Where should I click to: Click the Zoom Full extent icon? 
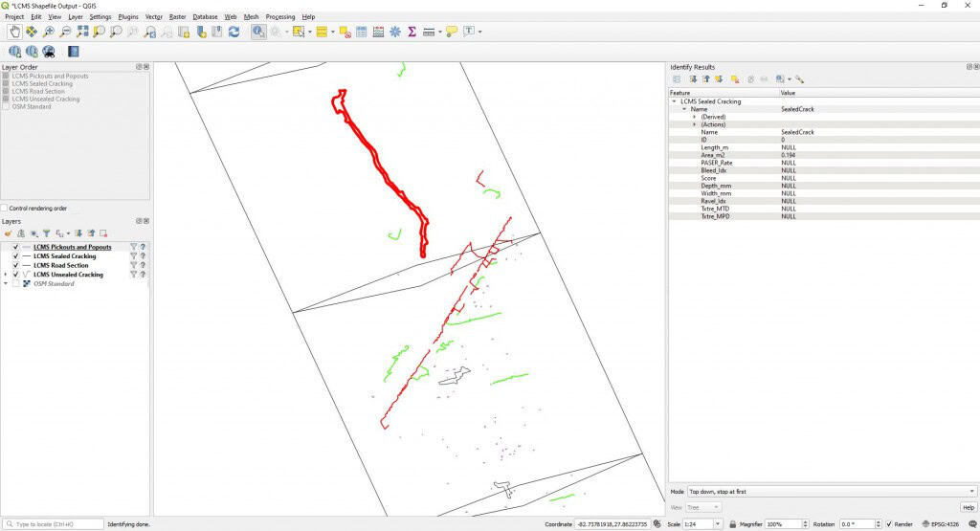tap(82, 32)
